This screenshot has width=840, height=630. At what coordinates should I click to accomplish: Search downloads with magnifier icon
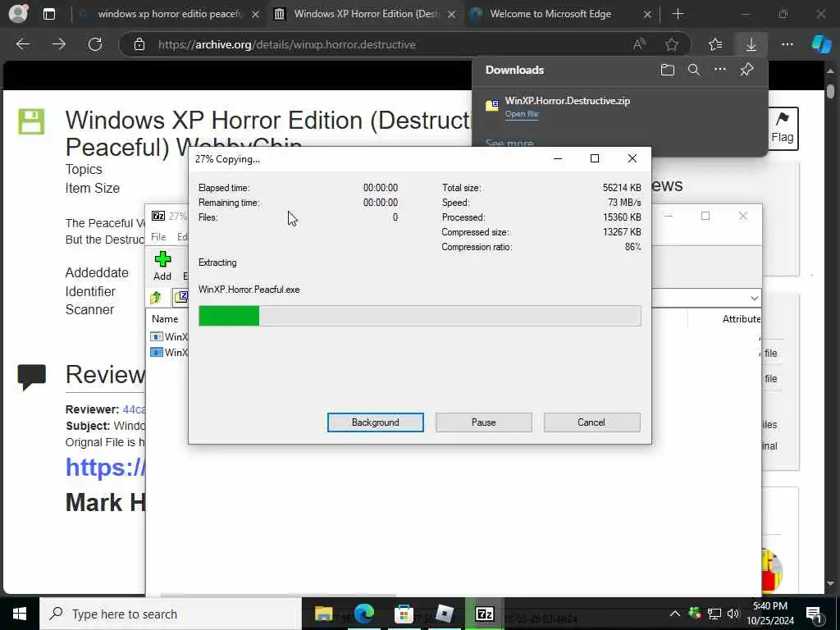694,70
